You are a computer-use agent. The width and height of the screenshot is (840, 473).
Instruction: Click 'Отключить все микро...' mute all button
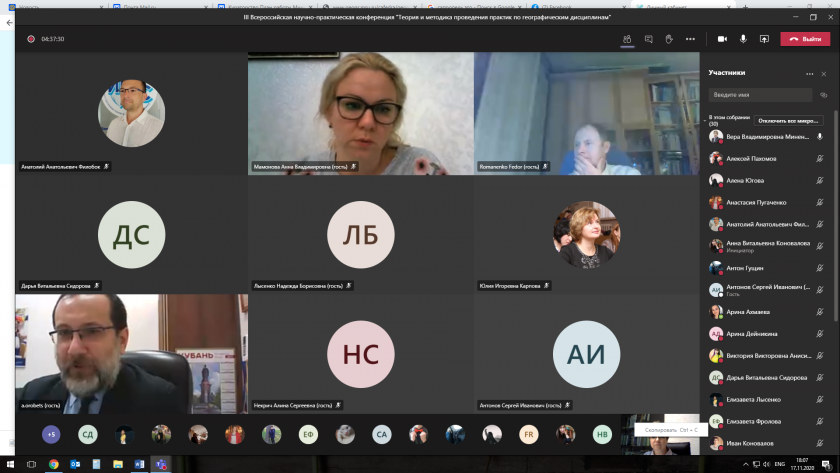788,120
